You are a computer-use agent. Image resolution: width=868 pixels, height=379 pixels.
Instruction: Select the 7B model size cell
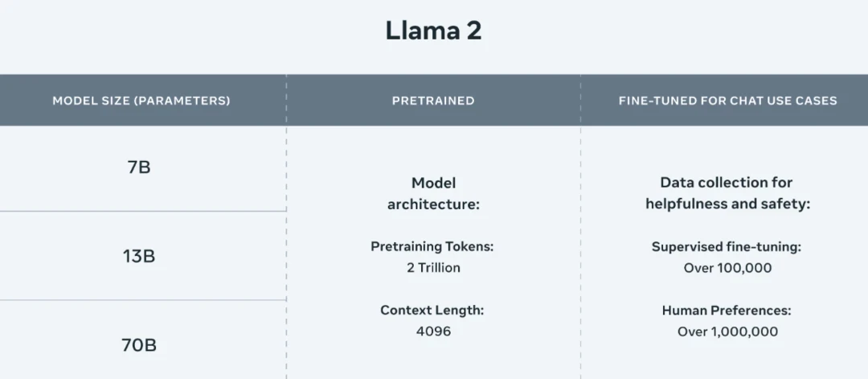click(139, 168)
